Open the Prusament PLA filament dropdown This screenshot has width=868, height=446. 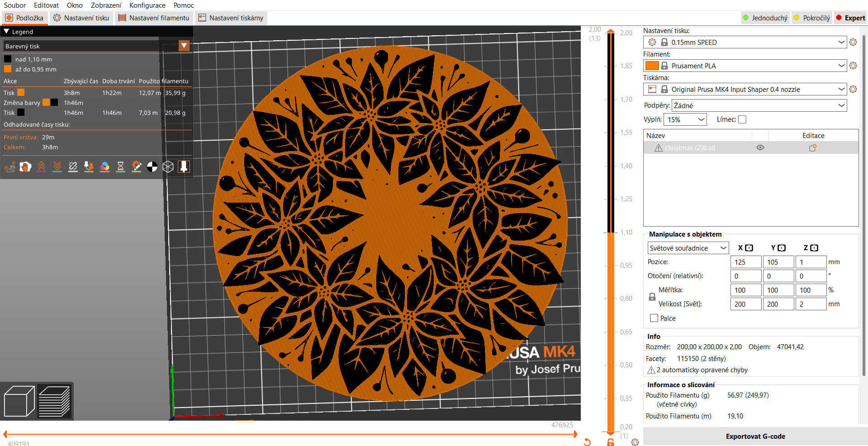[745, 66]
